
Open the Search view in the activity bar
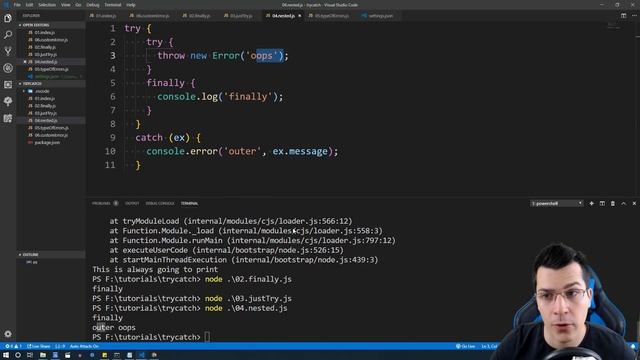tap(8, 35)
